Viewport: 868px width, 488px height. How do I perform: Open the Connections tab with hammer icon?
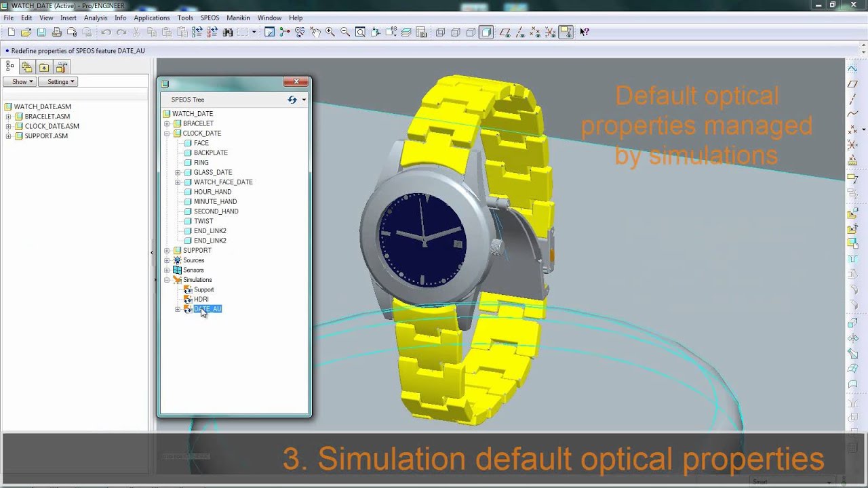point(62,67)
